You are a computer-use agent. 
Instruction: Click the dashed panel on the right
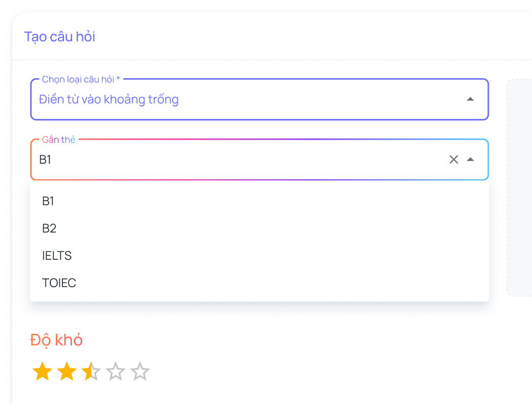click(519, 187)
